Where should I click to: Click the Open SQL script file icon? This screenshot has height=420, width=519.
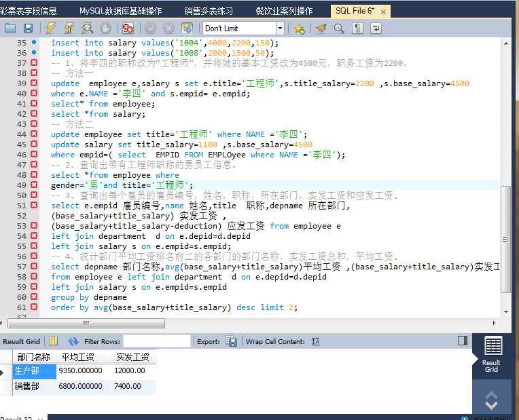click(10, 28)
